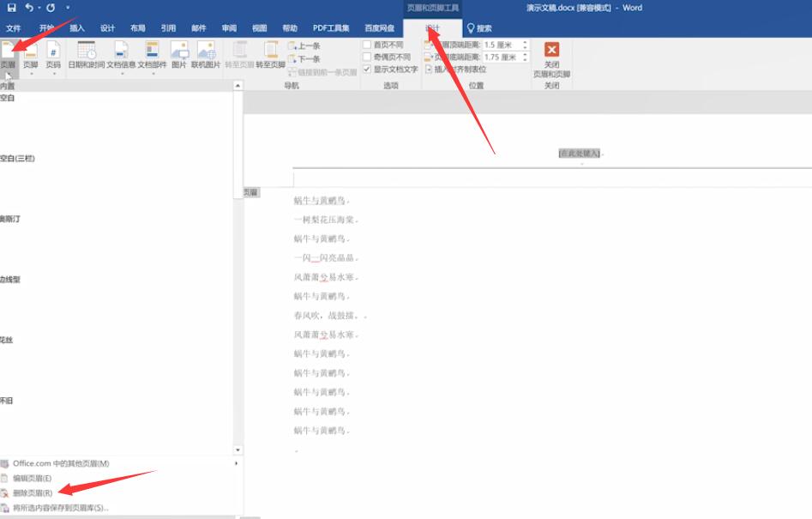
Task: Click the gallery scrollbar up arrow
Action: click(x=238, y=86)
